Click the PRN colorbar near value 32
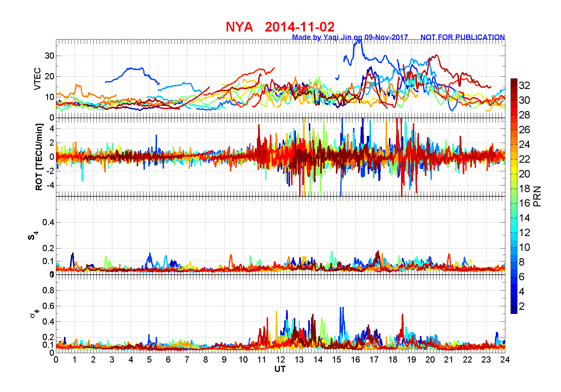The width and height of the screenshot is (561, 392). (514, 85)
